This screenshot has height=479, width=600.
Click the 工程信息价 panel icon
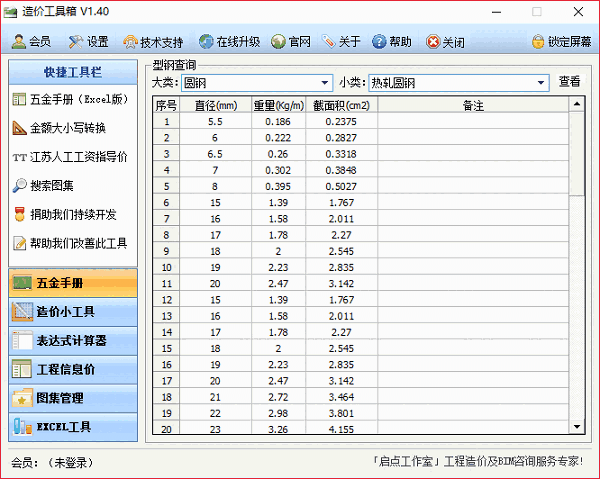click(x=22, y=369)
